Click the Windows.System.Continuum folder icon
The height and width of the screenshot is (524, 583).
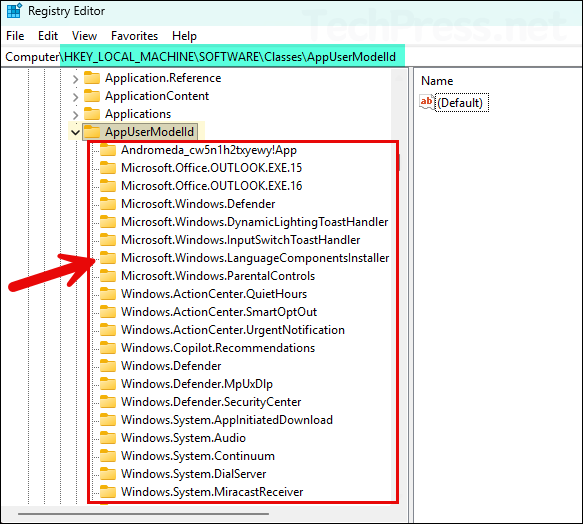click(x=108, y=456)
